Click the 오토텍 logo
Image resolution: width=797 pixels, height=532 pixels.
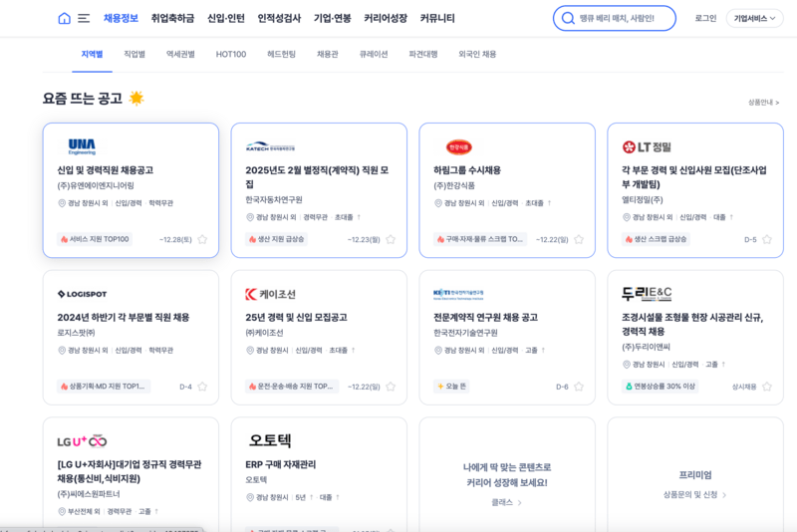270,440
